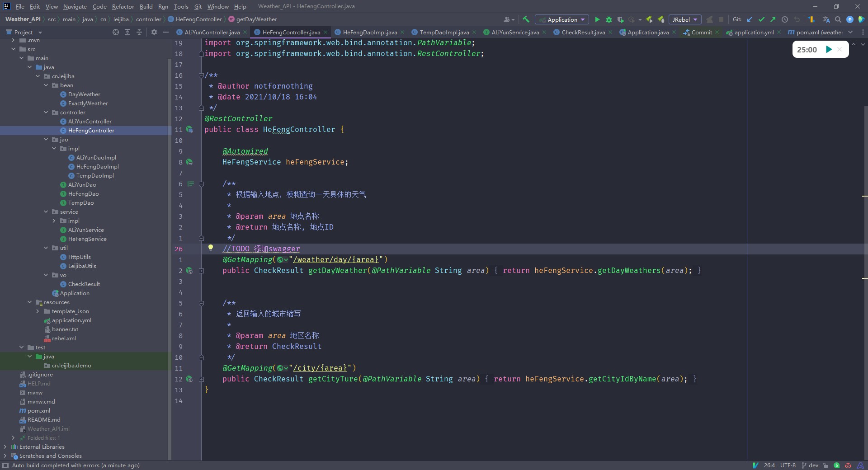Run the Application configuration
Screen dimensions: 868x470
coord(597,19)
